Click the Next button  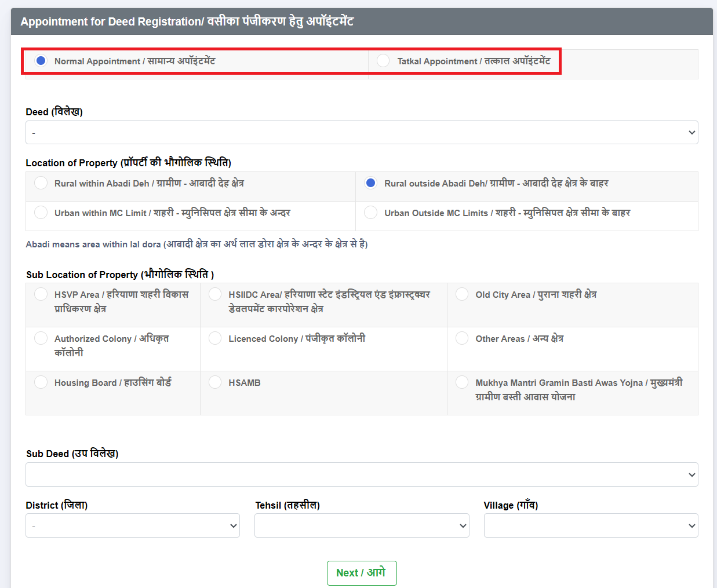click(361, 573)
